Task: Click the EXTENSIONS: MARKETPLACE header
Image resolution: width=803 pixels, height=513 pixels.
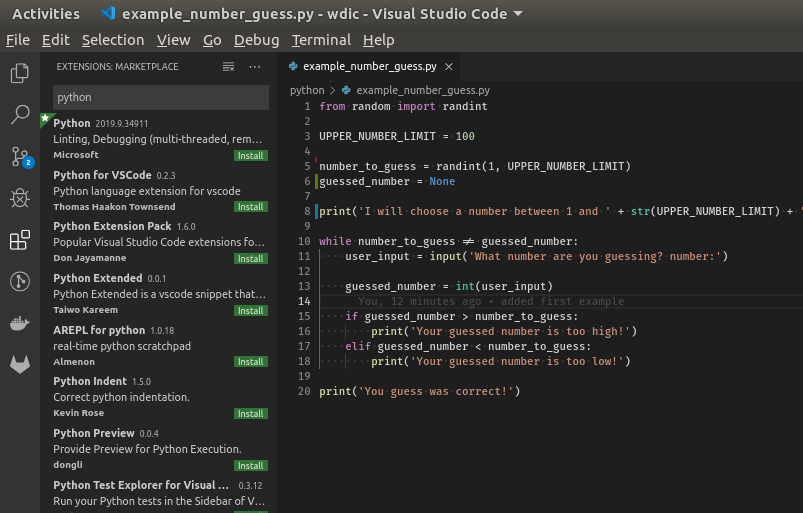Action: [117, 67]
